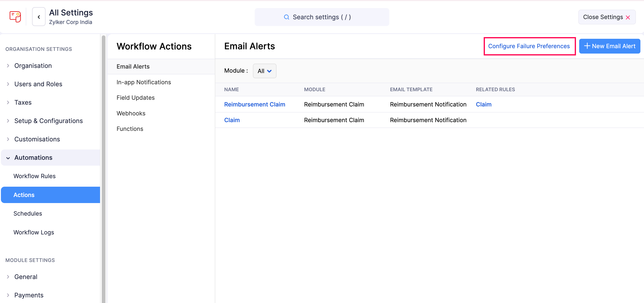Open Schedules in the sidebar
The height and width of the screenshot is (303, 644).
click(x=28, y=214)
